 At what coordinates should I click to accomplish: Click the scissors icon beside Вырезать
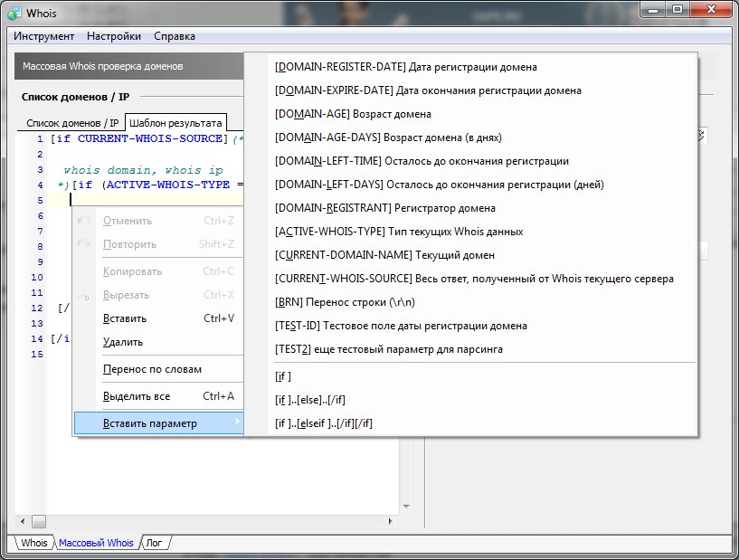pos(85,295)
